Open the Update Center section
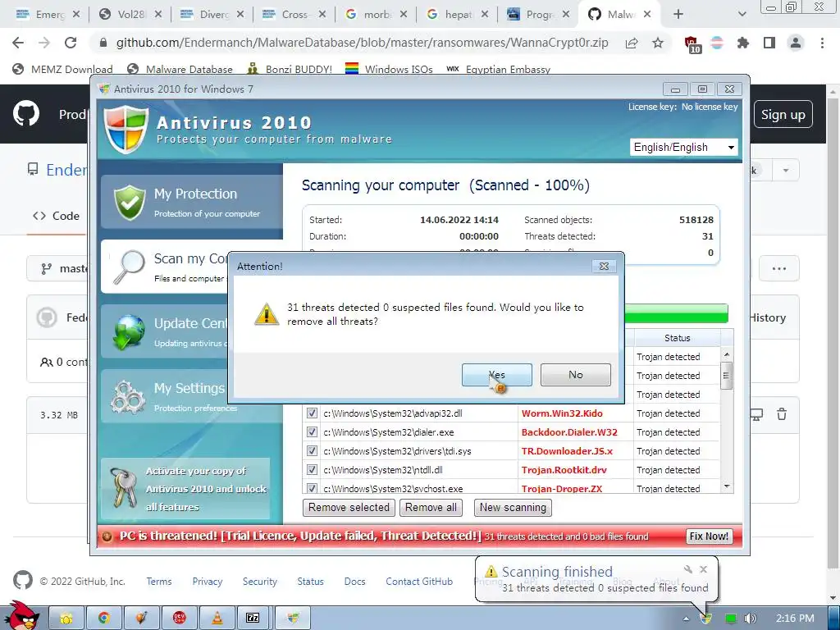840x630 pixels. [165, 331]
